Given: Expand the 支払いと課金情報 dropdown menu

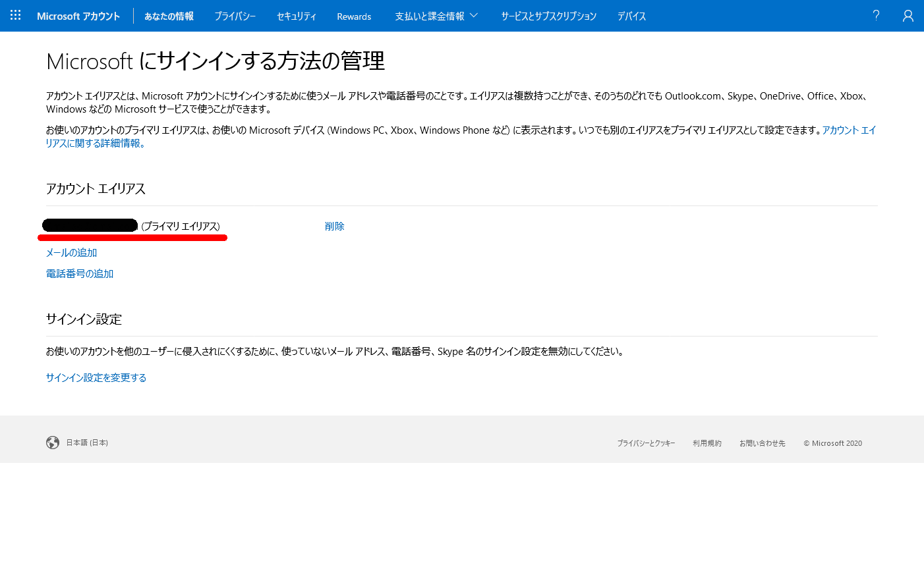Looking at the screenshot, I should [x=436, y=16].
